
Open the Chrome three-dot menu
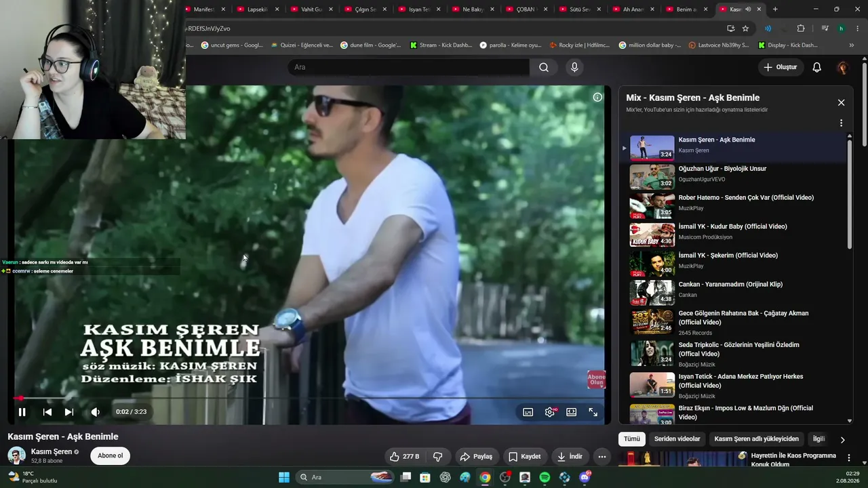click(x=858, y=28)
